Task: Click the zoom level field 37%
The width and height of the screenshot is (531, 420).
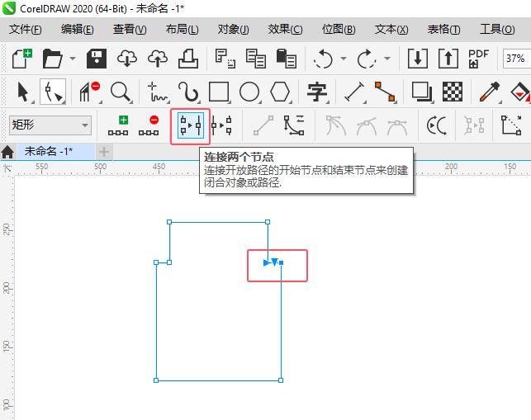Action: click(517, 59)
